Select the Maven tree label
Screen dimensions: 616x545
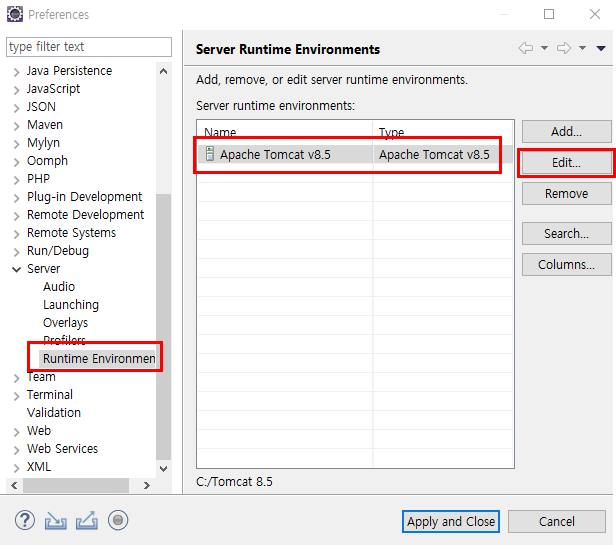coord(45,125)
